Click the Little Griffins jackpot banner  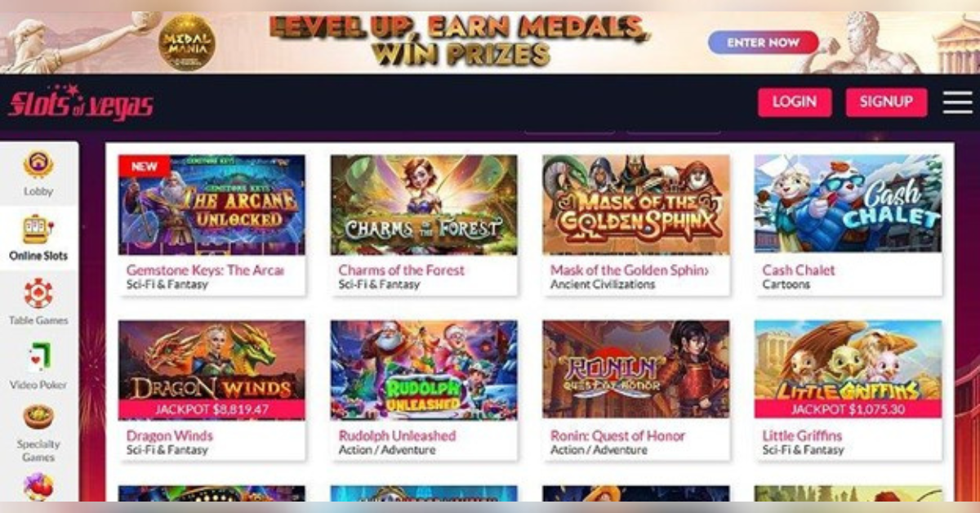(x=848, y=410)
